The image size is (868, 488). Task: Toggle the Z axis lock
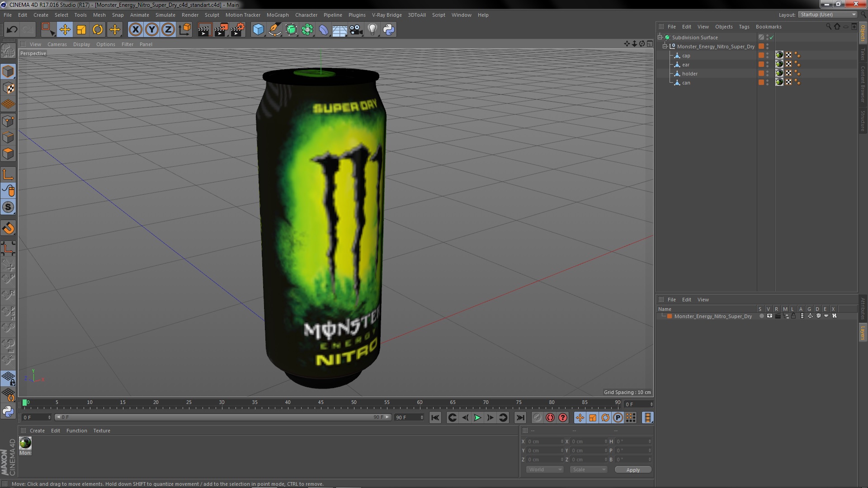pos(168,30)
